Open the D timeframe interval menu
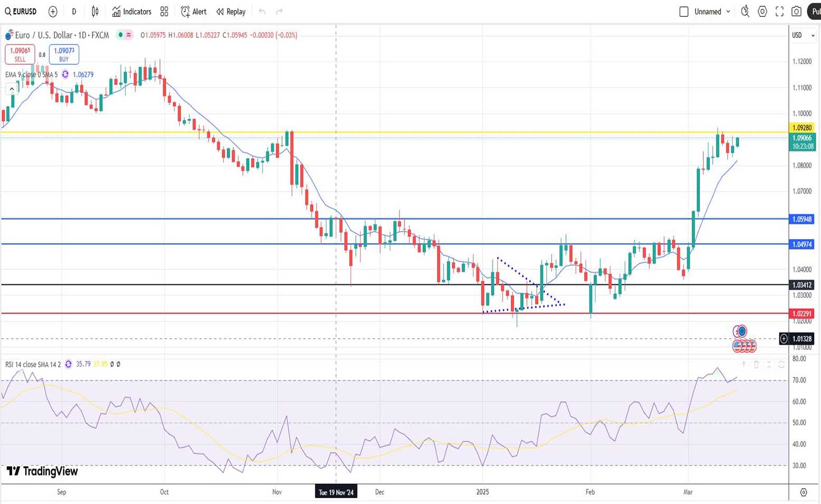The width and height of the screenshot is (821, 504). [74, 12]
